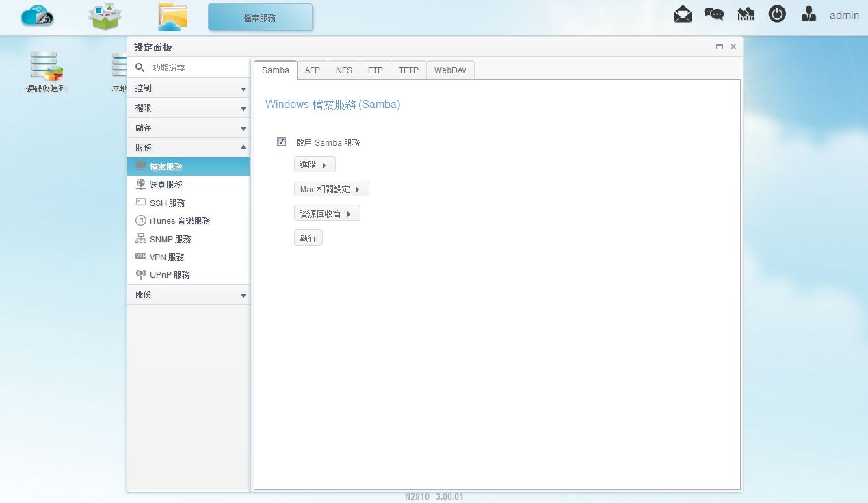Open the user account person icon

coord(808,14)
